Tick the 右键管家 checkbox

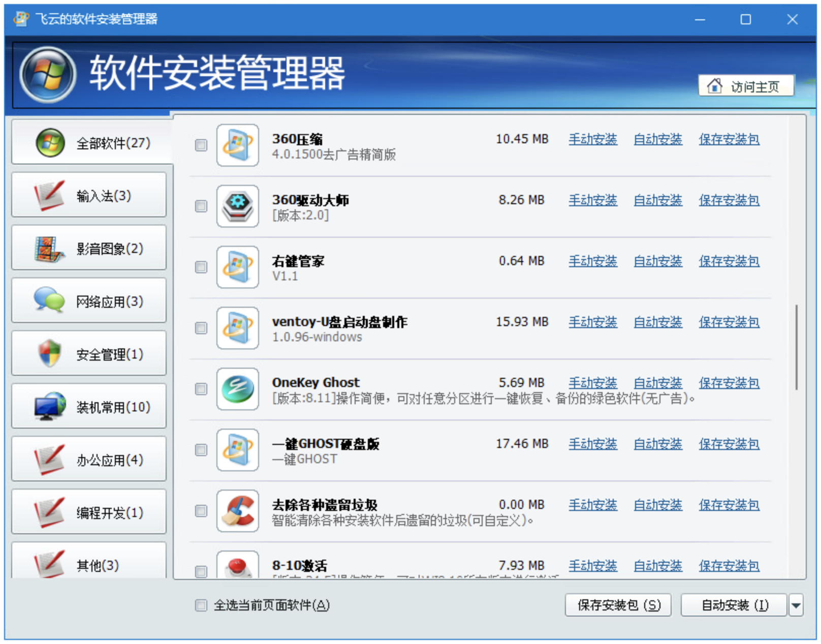[x=201, y=267]
